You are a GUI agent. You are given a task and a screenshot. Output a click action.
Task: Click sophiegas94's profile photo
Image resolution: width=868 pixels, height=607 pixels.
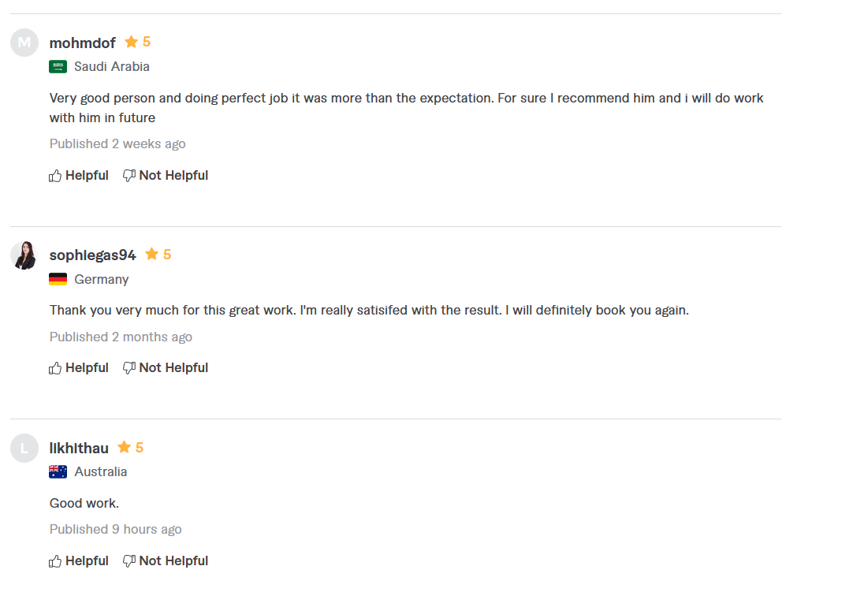point(24,255)
